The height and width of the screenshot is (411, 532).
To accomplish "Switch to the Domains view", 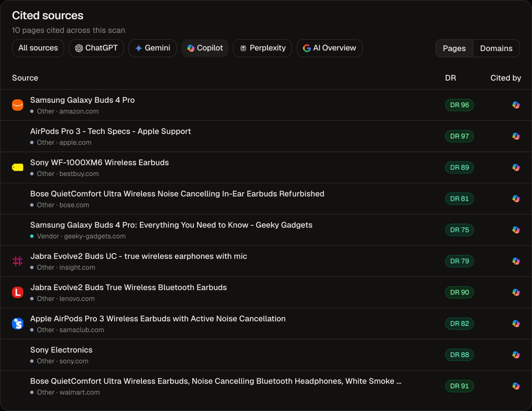I will (496, 48).
